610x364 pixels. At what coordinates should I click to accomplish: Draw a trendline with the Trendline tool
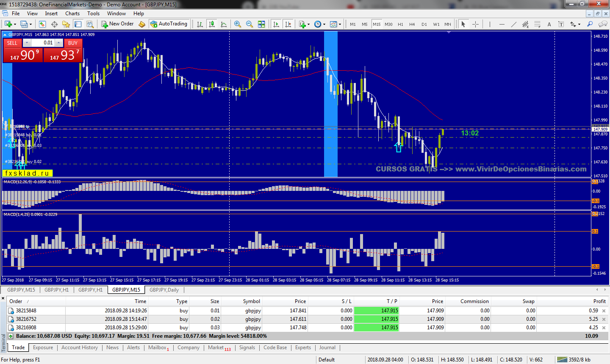513,24
